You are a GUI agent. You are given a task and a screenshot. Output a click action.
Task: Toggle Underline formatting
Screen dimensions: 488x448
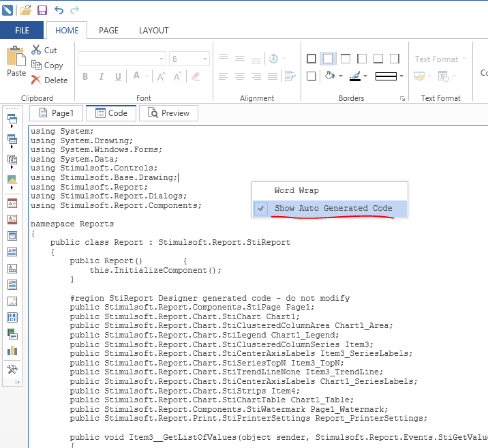point(118,76)
